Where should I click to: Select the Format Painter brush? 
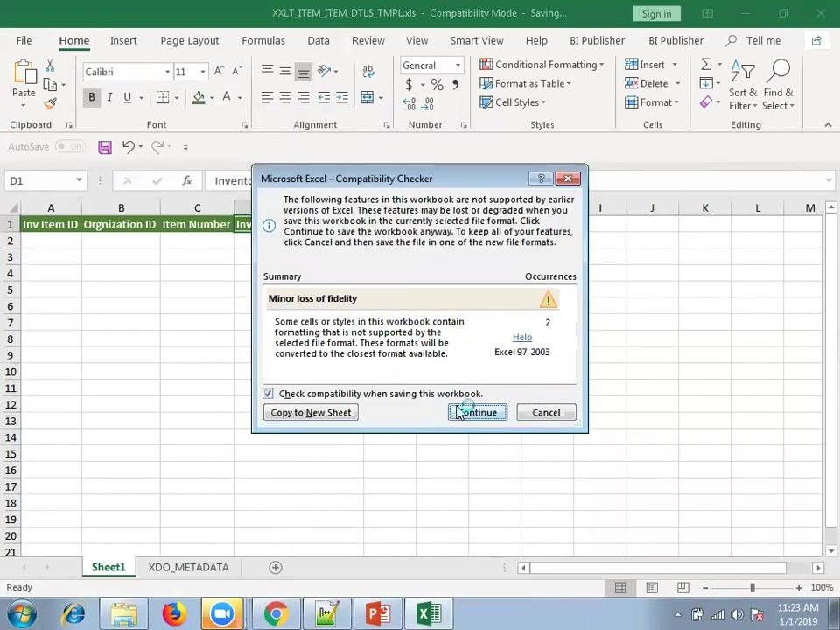coord(51,103)
